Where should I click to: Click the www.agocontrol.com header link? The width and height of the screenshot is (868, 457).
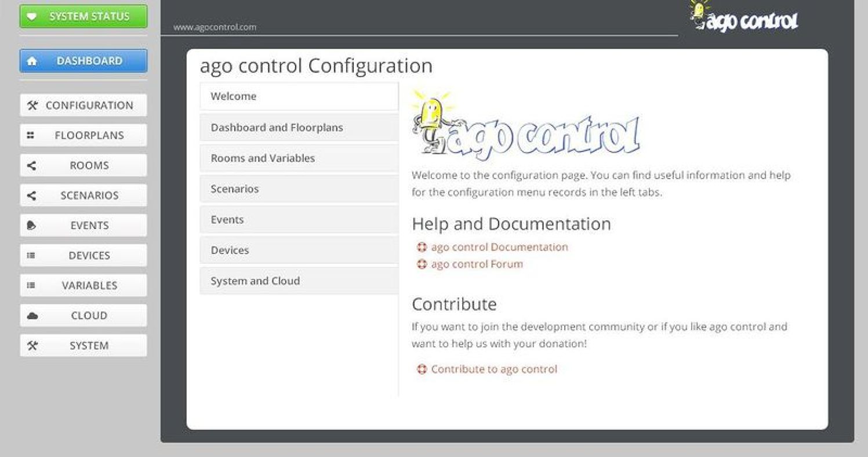click(x=215, y=27)
